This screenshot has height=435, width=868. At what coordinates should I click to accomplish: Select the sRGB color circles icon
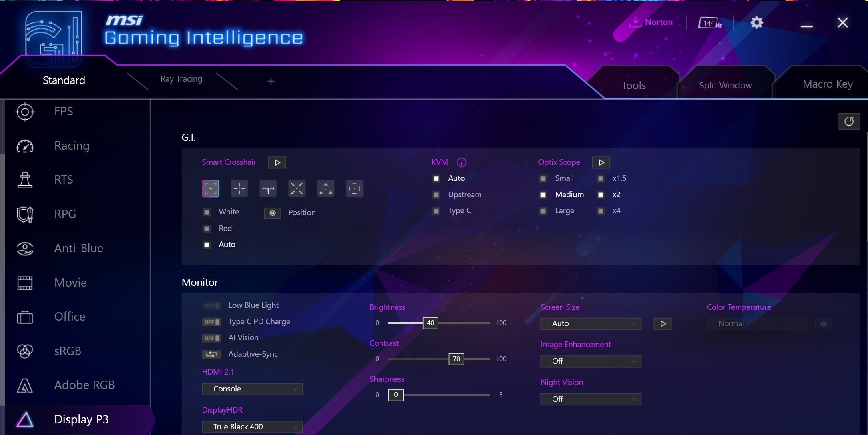25,351
